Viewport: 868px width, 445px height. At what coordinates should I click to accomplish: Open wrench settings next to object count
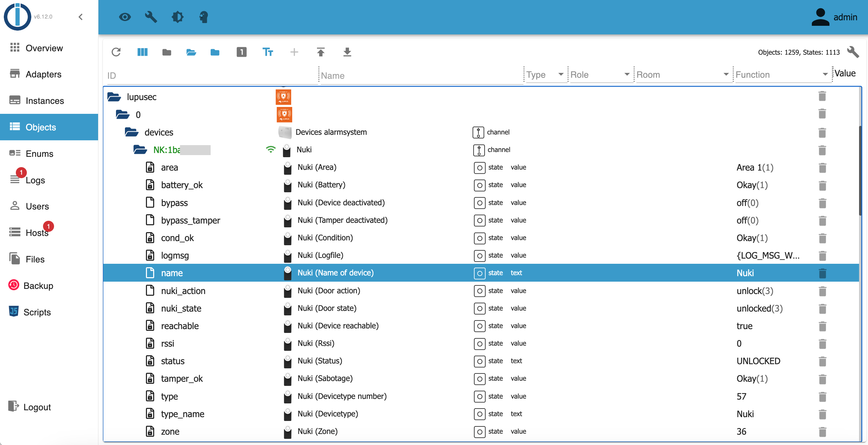click(853, 52)
